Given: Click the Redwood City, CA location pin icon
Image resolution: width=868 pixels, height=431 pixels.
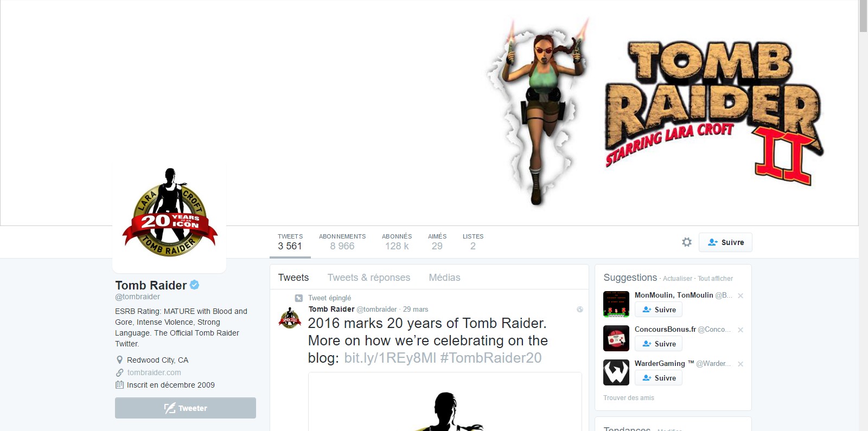Looking at the screenshot, I should point(119,360).
